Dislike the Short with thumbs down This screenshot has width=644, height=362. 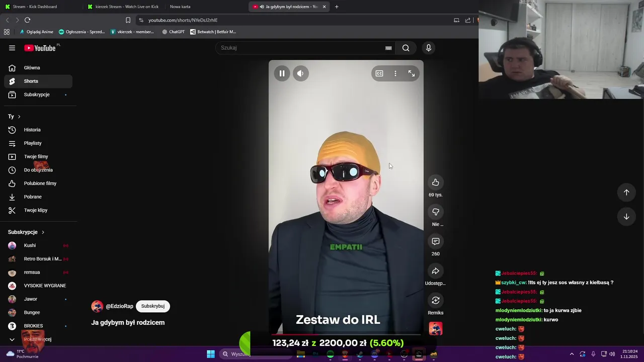[436, 212]
